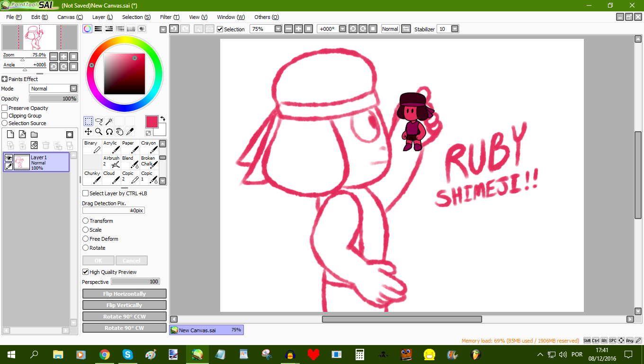Select the Acrylic brush

111,147
